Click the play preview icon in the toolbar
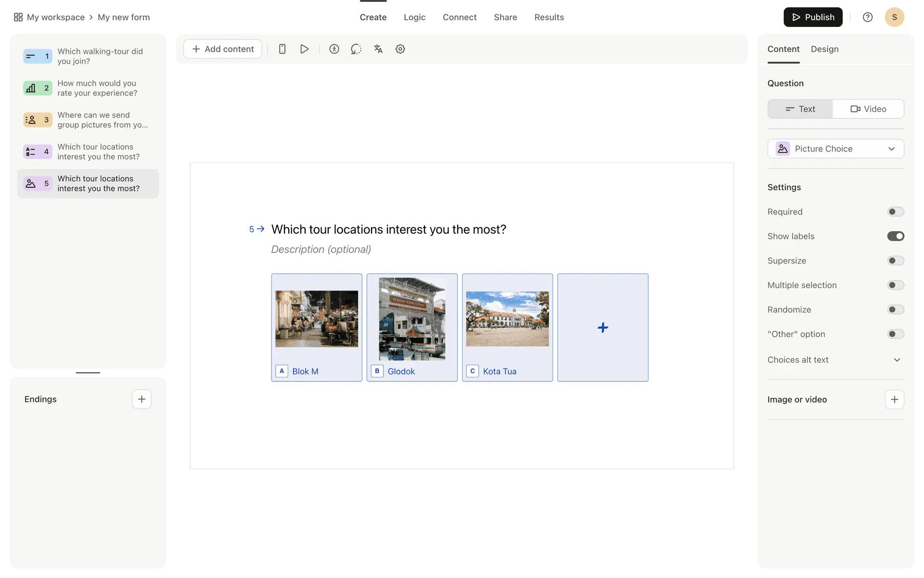 point(304,49)
